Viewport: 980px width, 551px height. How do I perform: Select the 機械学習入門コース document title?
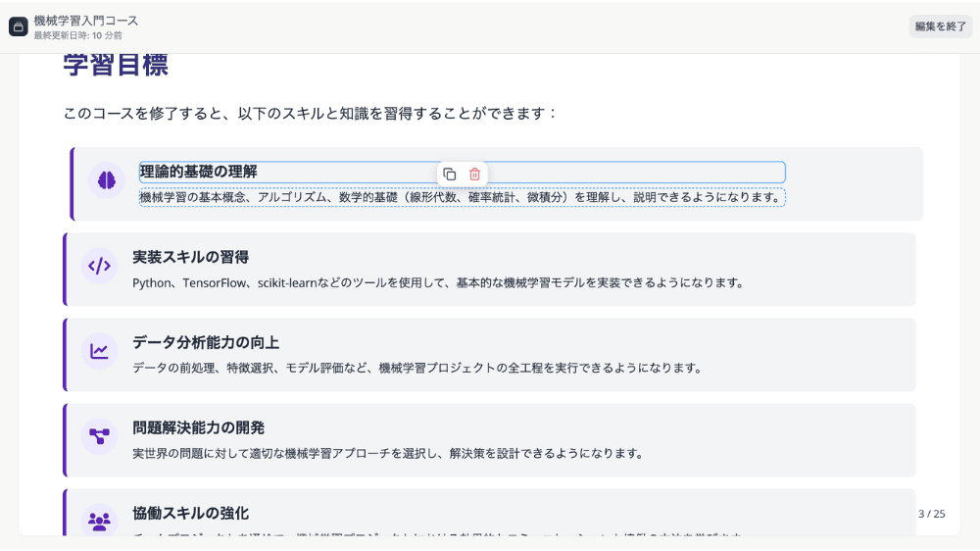86,20
